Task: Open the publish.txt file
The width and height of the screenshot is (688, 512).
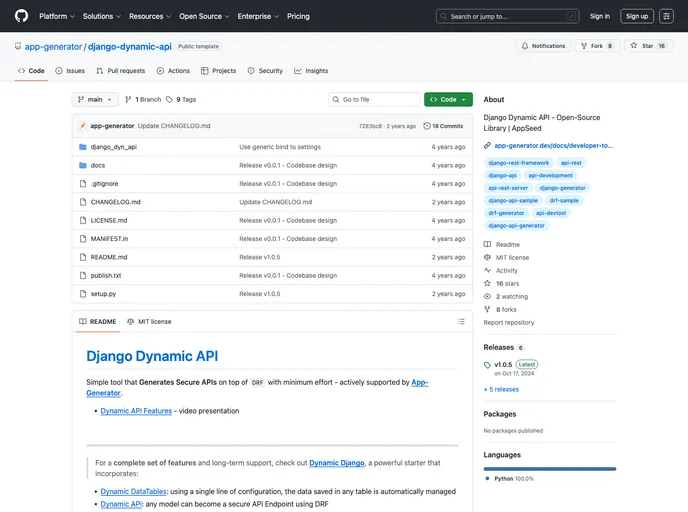Action: point(106,276)
